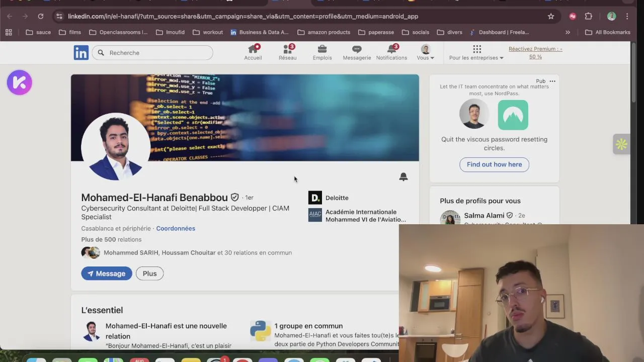Send a Message to Mohamed-El-Hanafi
The width and height of the screenshot is (644, 362).
[107, 274]
